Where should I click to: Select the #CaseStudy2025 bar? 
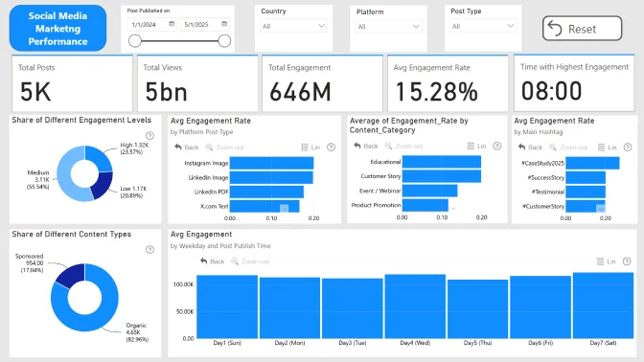point(592,163)
